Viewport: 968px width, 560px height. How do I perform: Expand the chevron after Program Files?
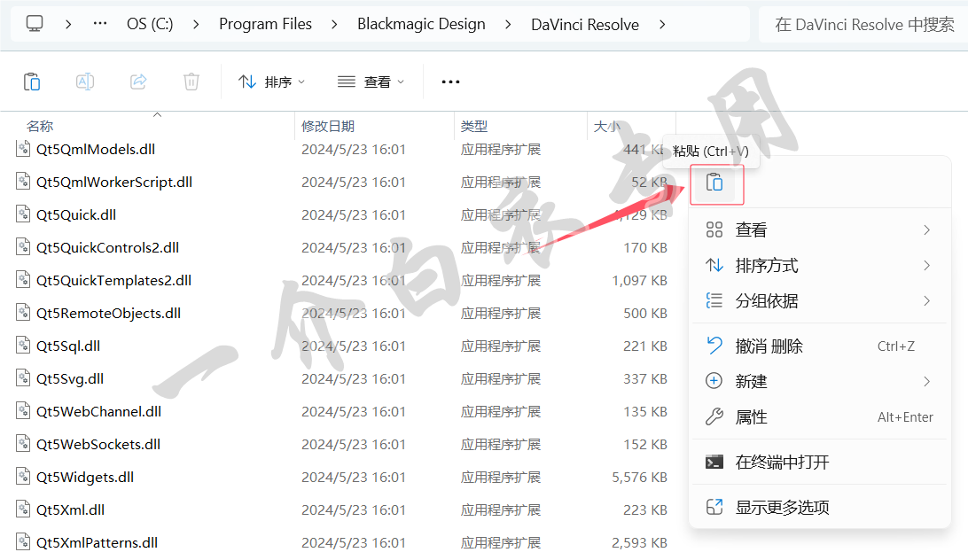(x=334, y=25)
